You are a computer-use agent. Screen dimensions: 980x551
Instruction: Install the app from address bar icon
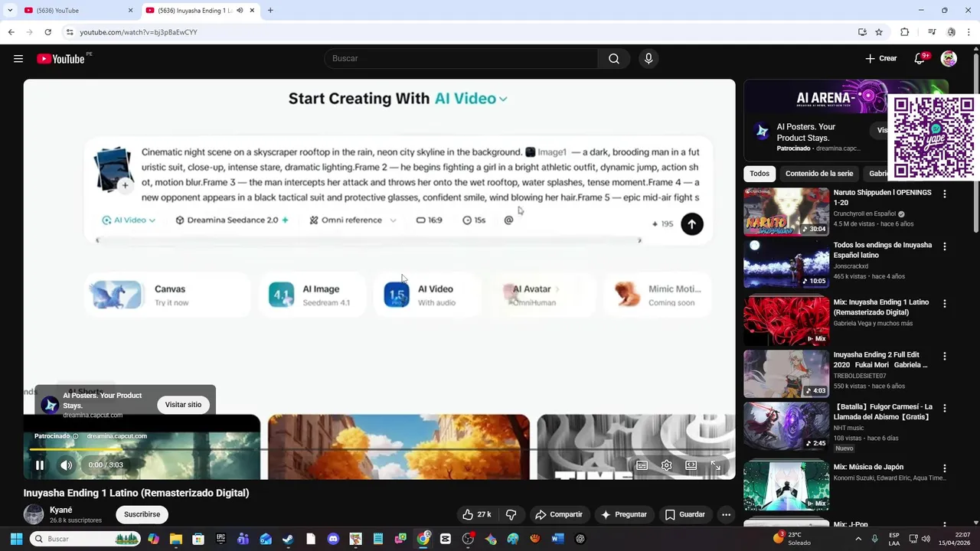coord(862,32)
